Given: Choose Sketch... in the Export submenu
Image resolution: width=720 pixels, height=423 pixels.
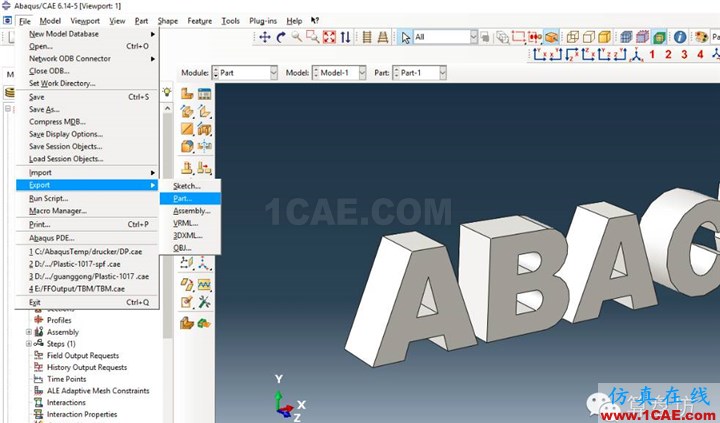Looking at the screenshot, I should tap(190, 186).
